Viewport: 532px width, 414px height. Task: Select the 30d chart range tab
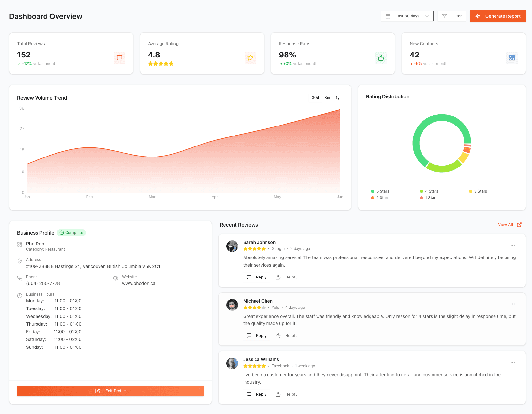[315, 98]
